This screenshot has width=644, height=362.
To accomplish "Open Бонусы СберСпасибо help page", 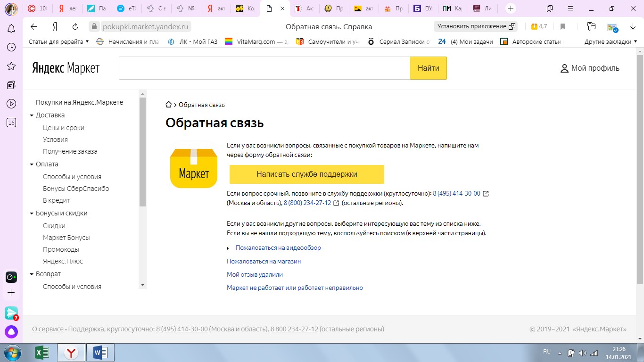I will pos(76,189).
